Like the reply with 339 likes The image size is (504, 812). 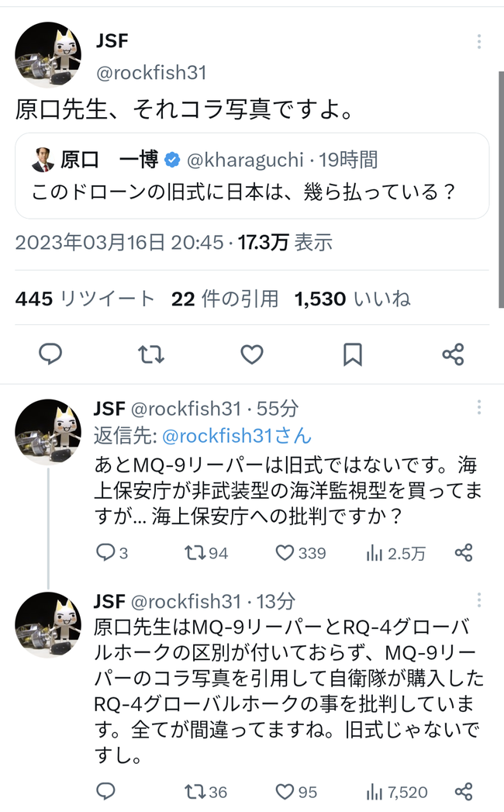point(300,552)
